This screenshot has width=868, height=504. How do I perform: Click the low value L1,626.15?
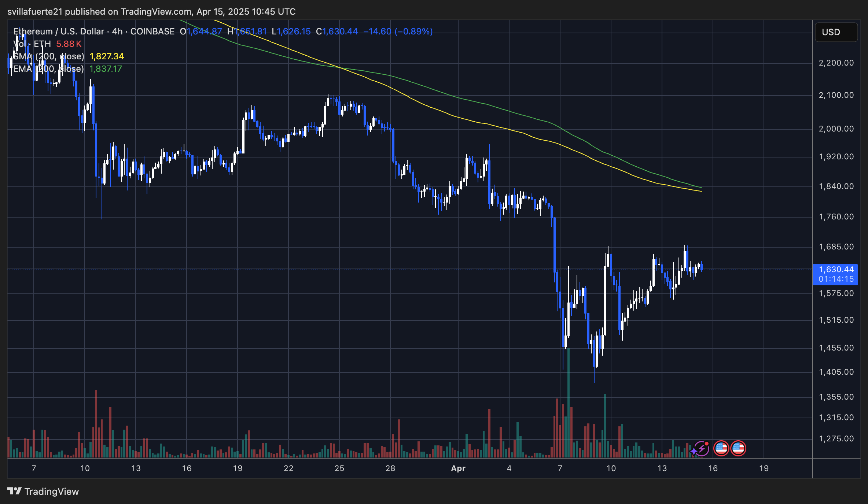[291, 31]
